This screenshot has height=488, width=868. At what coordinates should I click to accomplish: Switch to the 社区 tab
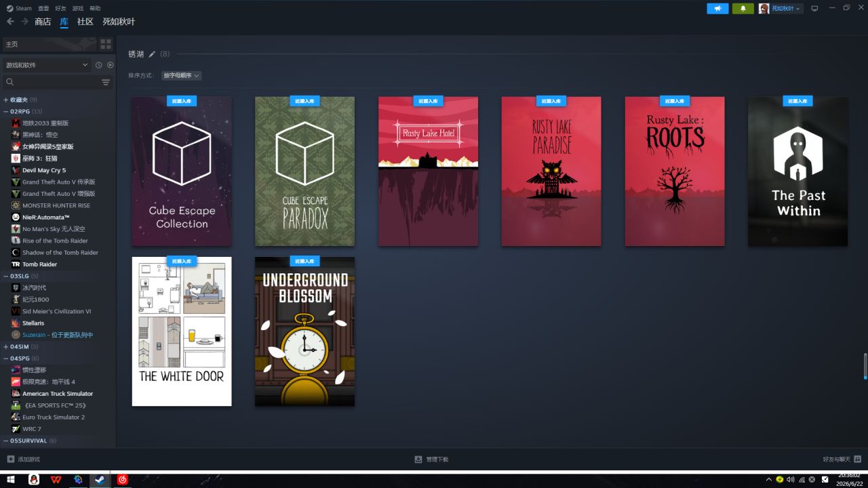pyautogui.click(x=85, y=22)
